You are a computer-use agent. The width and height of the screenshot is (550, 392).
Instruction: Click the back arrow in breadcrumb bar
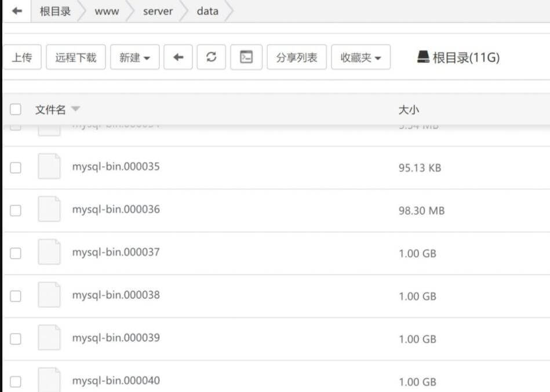[17, 11]
